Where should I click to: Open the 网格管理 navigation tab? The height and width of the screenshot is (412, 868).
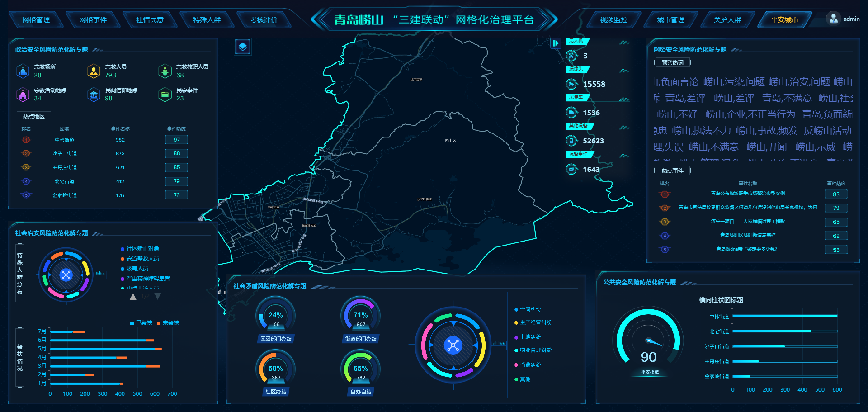(36, 20)
